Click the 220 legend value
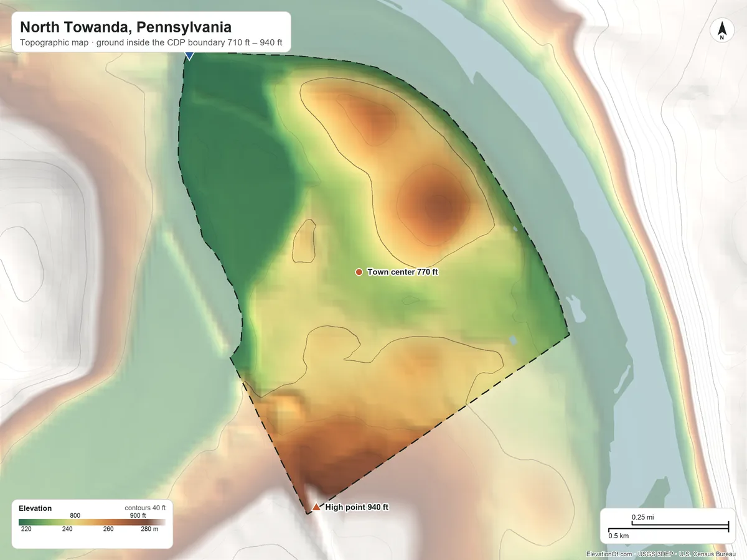Viewport: 747px width, 560px height. [x=26, y=530]
